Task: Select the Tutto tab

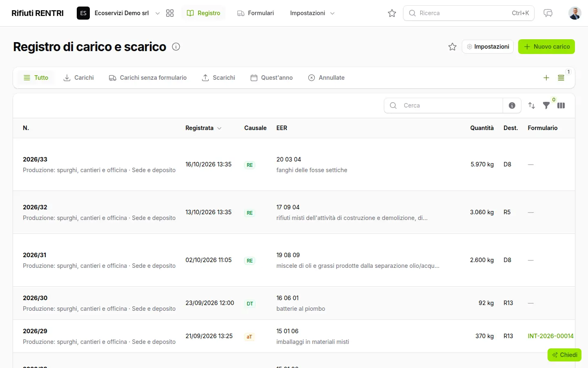Action: point(36,78)
